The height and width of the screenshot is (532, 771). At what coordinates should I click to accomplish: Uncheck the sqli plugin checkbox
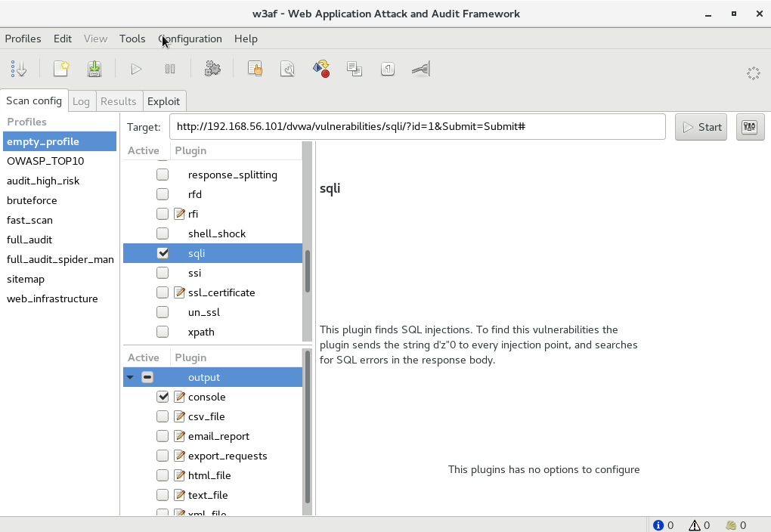[x=163, y=253]
